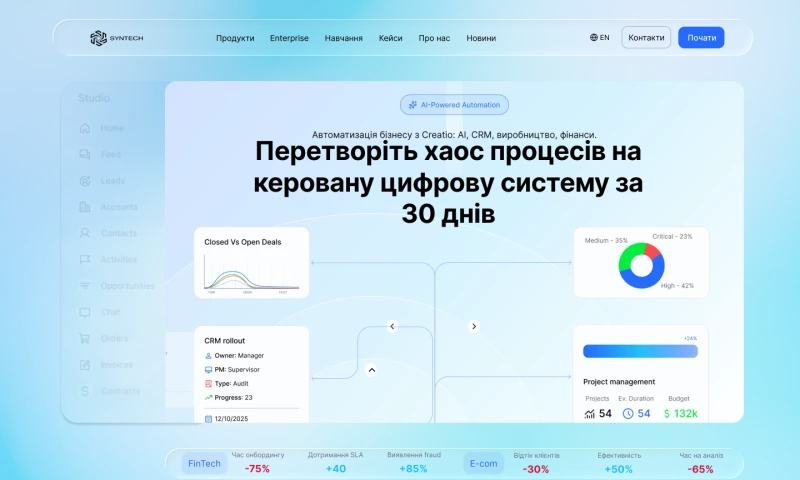Select the Activities flag icon

click(x=85, y=259)
